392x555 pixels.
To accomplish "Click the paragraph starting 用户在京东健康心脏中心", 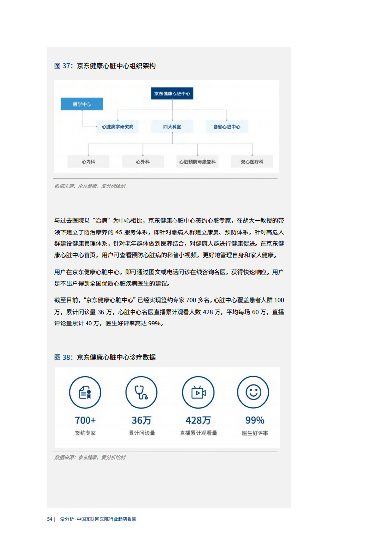I will [169, 278].
